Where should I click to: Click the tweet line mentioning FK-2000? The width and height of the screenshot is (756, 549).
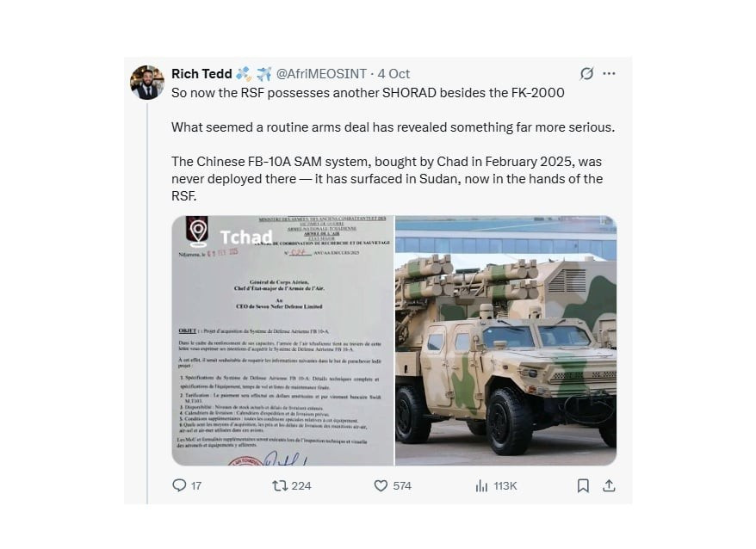tap(368, 92)
